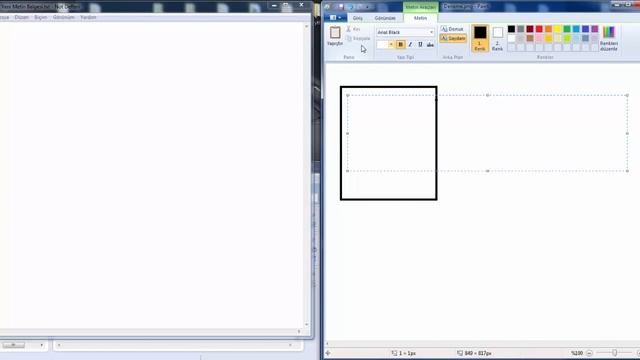The width and height of the screenshot is (640, 360).
Task: Open Renkleri düzenle color editor
Action: pyautogui.click(x=609, y=38)
